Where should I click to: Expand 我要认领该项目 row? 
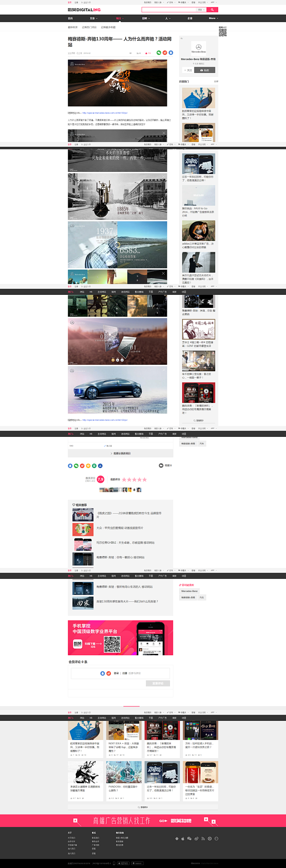point(120,453)
